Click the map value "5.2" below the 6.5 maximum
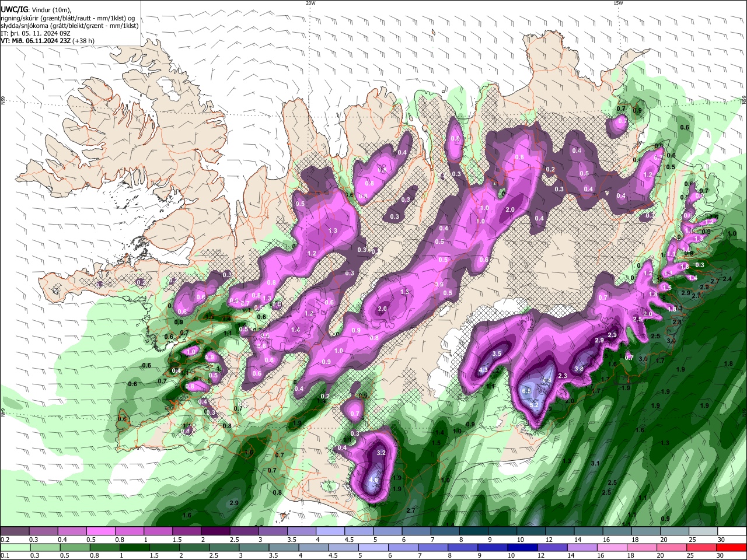Screen dimensions: 747x560 pos(533,404)
